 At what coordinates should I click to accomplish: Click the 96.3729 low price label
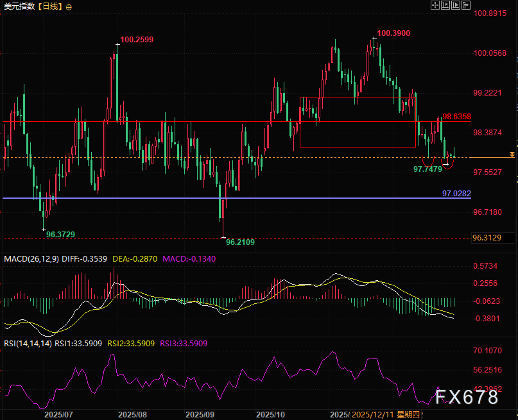pyautogui.click(x=60, y=235)
